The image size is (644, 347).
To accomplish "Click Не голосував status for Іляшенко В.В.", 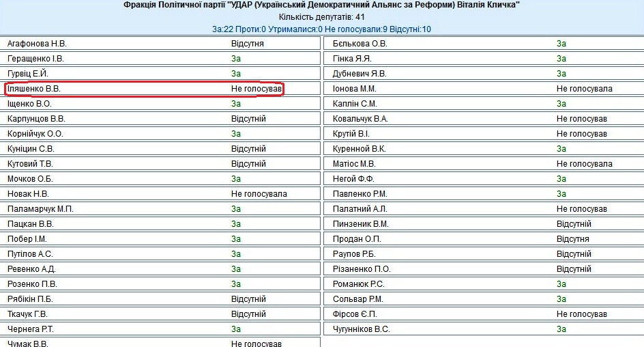I will point(257,89).
